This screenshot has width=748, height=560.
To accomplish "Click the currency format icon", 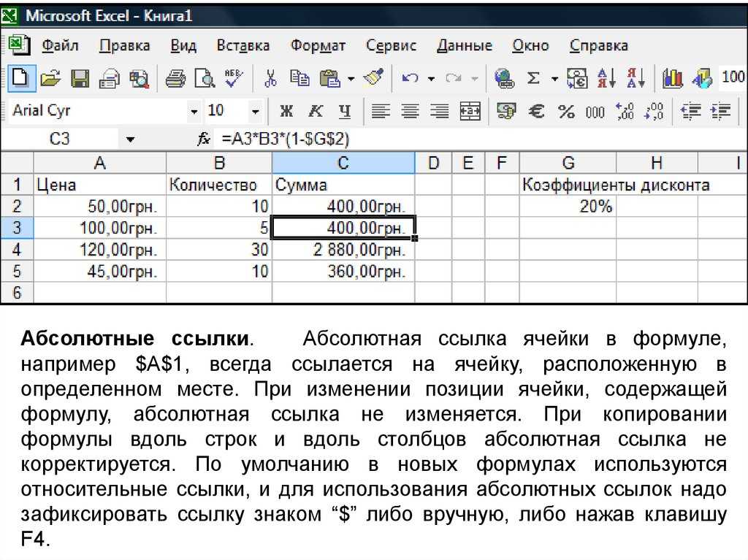I will (506, 111).
